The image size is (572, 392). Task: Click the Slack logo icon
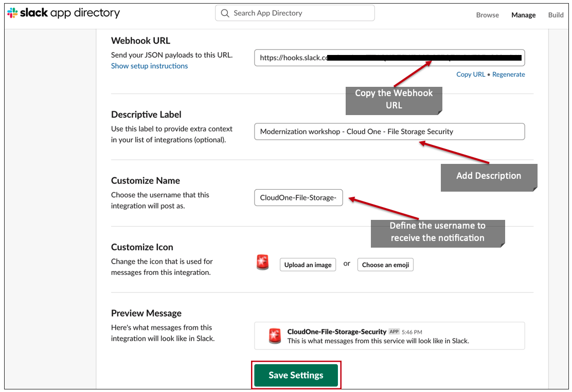point(12,13)
